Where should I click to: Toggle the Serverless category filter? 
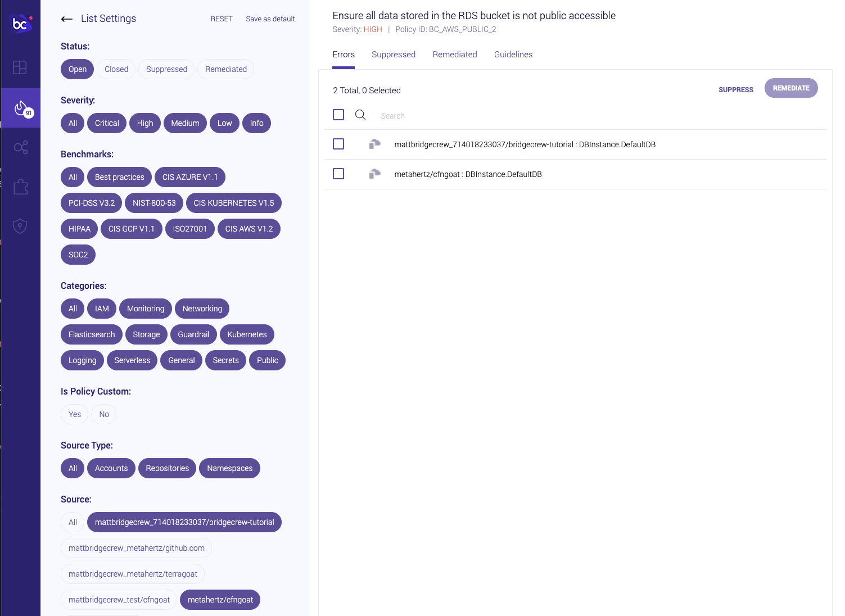[132, 360]
